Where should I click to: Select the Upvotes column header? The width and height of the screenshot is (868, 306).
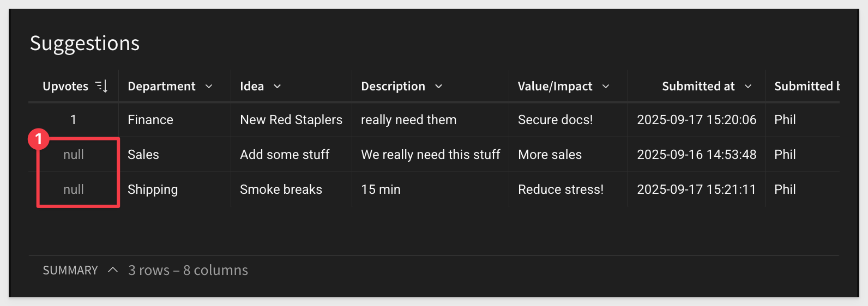point(65,87)
